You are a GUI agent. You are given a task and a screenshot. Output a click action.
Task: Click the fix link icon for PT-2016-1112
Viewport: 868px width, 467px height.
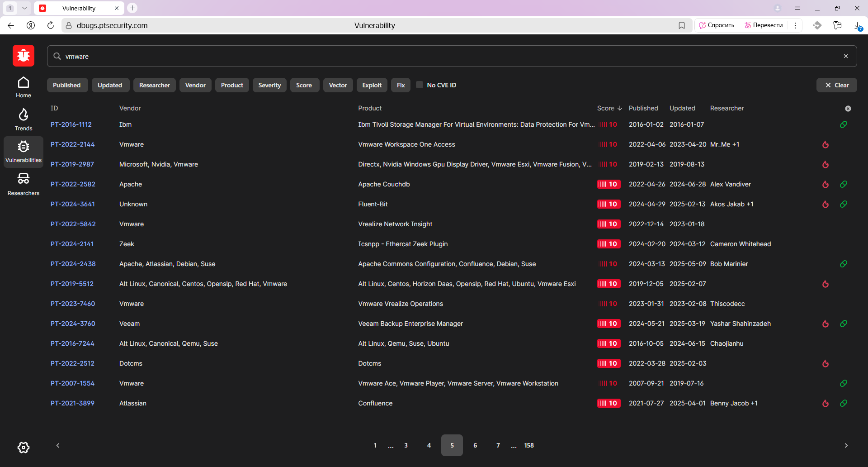(844, 124)
